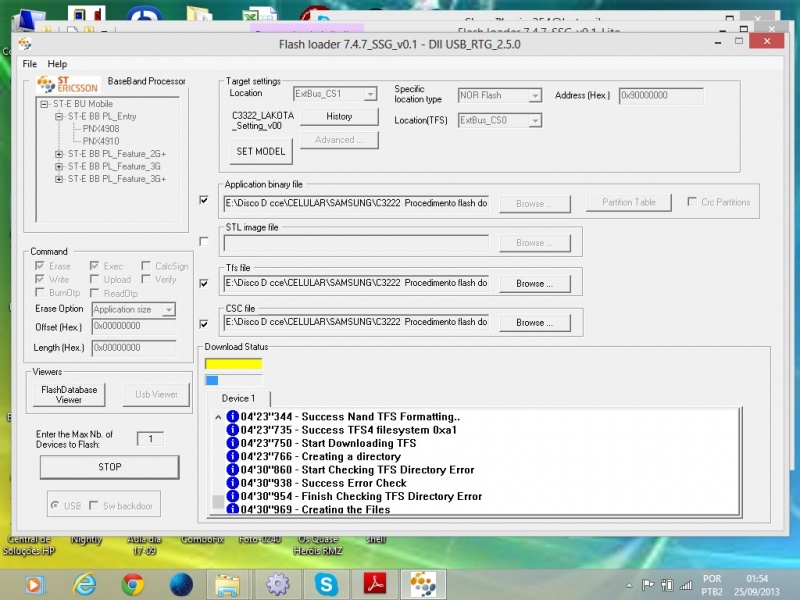Click the info icon beside Creating a directory
Screen dimensions: 800x600
tap(233, 456)
